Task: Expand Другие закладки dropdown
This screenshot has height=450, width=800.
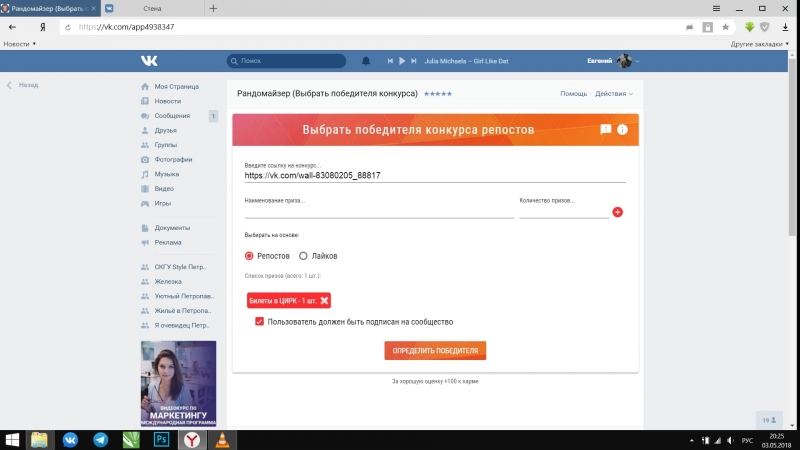Action: click(x=759, y=44)
